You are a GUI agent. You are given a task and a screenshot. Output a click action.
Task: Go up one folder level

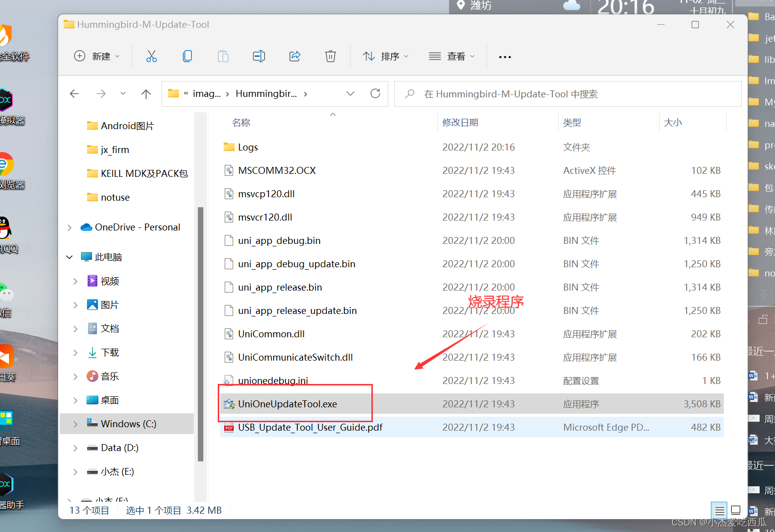pyautogui.click(x=146, y=93)
